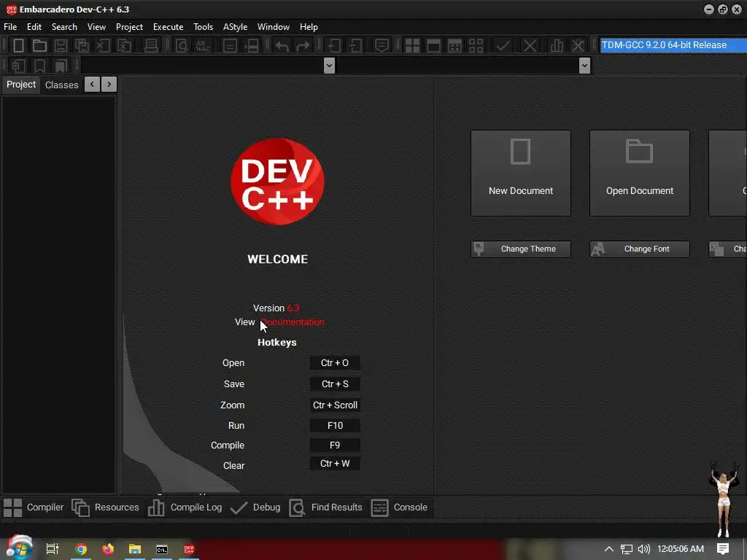
Task: Open the Compiler bottom tab
Action: tap(34, 507)
